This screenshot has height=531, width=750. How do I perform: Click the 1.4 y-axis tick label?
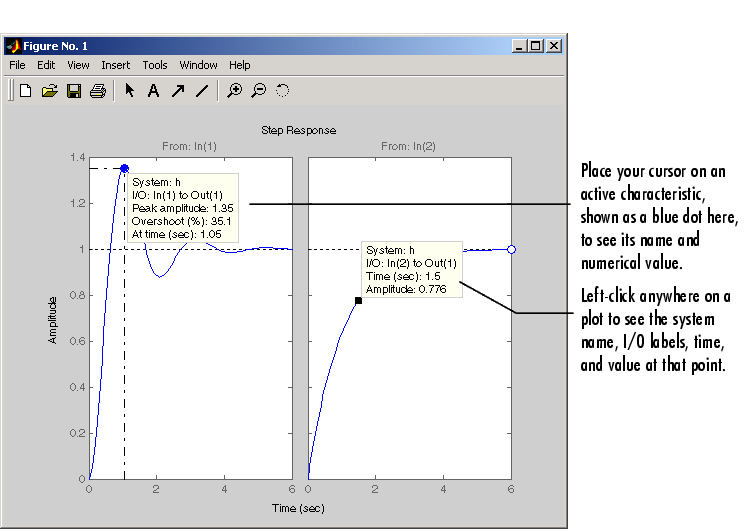click(x=77, y=157)
